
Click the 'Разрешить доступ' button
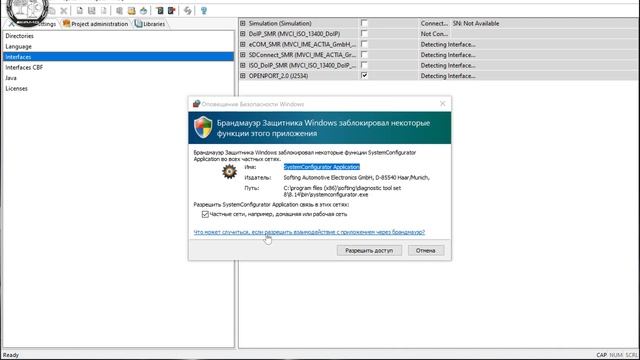pyautogui.click(x=369, y=250)
